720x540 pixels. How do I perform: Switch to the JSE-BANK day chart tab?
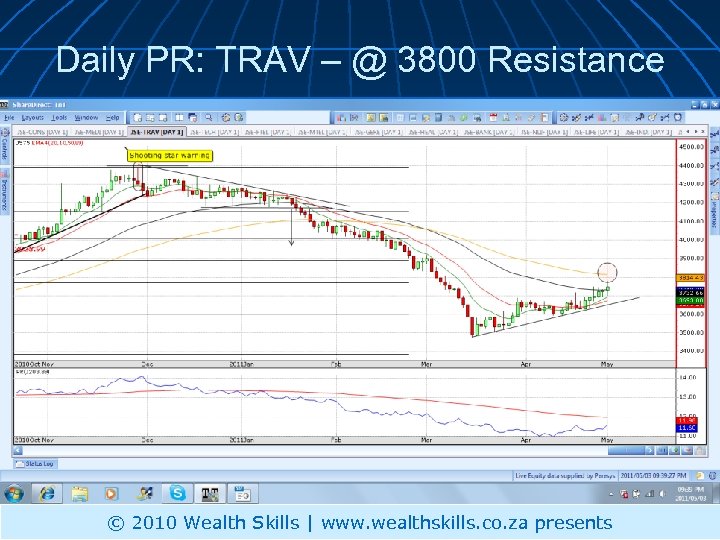[488, 132]
